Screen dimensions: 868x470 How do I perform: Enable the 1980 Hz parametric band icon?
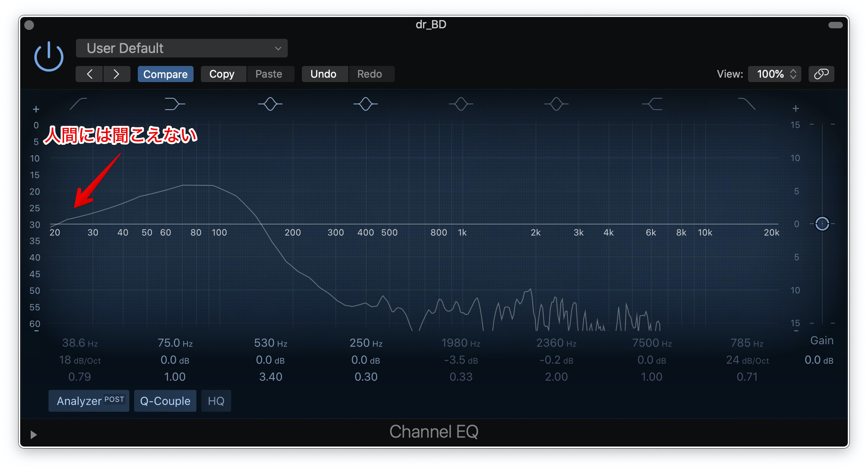point(461,104)
